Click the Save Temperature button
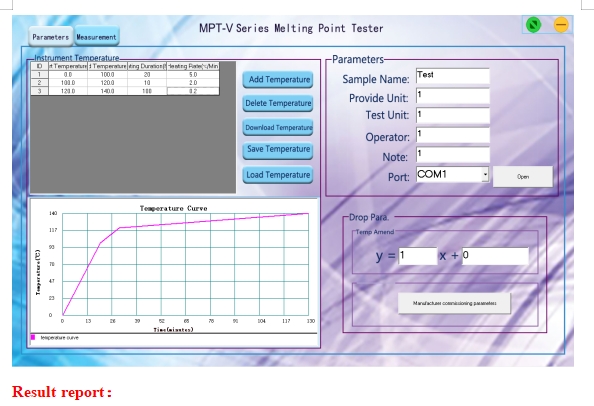This screenshot has width=594, height=406. (x=278, y=150)
